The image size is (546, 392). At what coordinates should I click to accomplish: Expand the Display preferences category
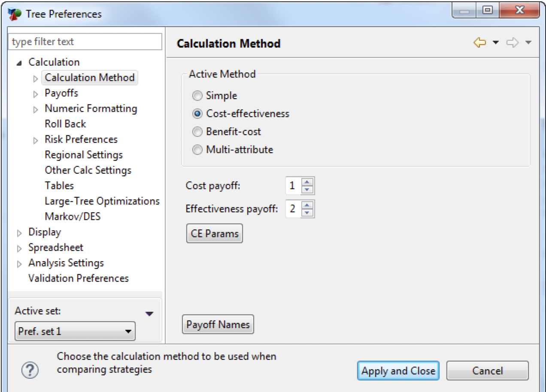click(19, 233)
